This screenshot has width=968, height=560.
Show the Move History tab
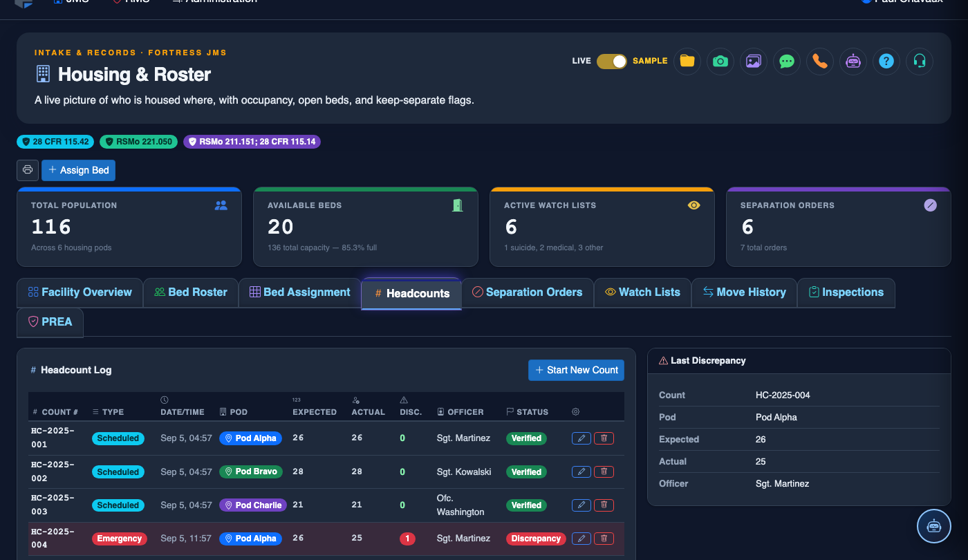(745, 292)
